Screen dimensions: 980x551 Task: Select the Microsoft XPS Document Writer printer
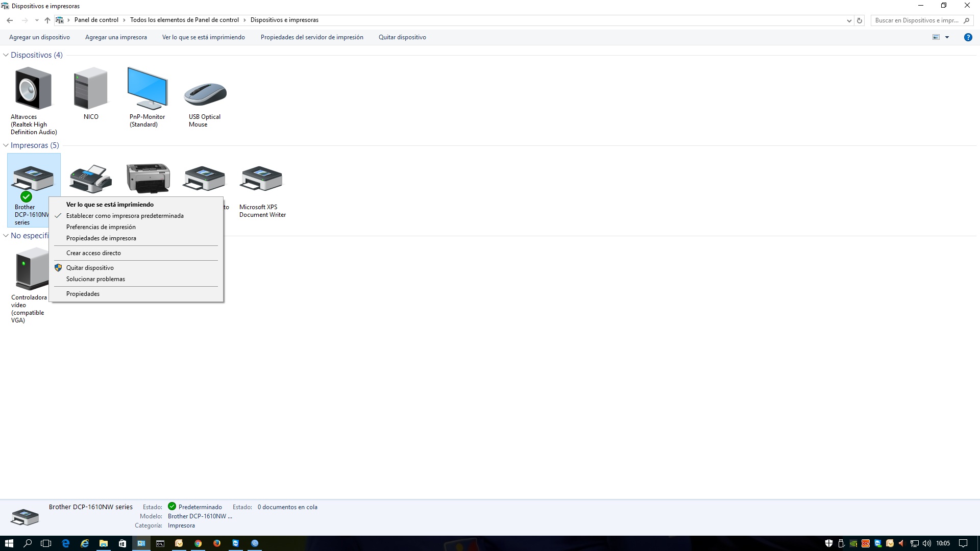tap(261, 179)
